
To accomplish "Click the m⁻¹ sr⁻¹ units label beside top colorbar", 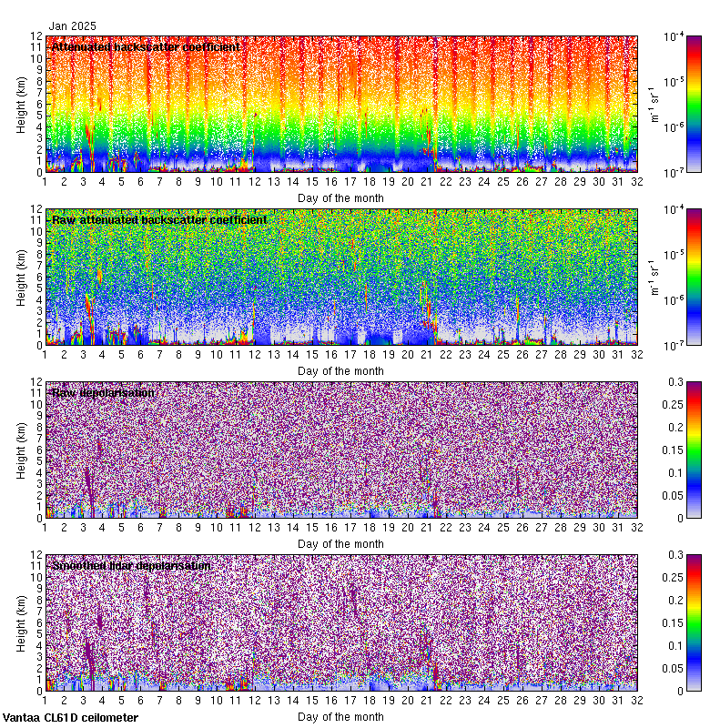I will 652,104.
